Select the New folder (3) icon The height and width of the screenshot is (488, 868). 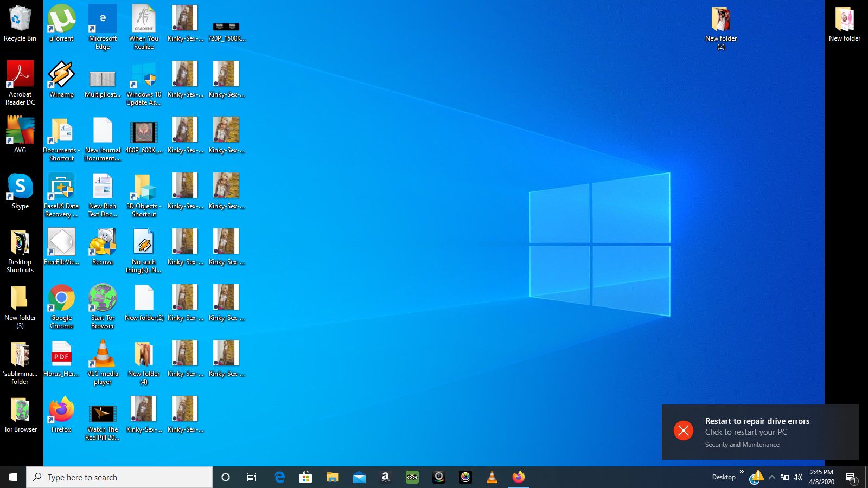point(20,306)
